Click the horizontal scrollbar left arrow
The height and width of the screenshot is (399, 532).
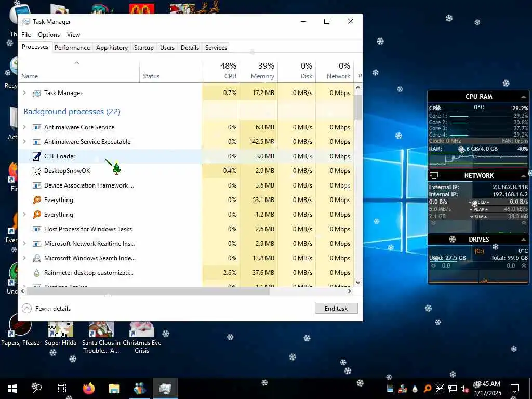23,291
